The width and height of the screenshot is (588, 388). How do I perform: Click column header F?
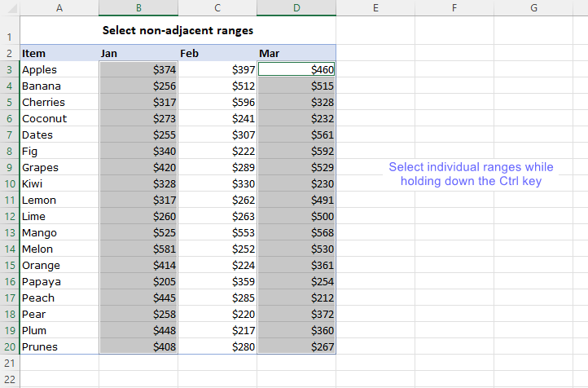(454, 7)
